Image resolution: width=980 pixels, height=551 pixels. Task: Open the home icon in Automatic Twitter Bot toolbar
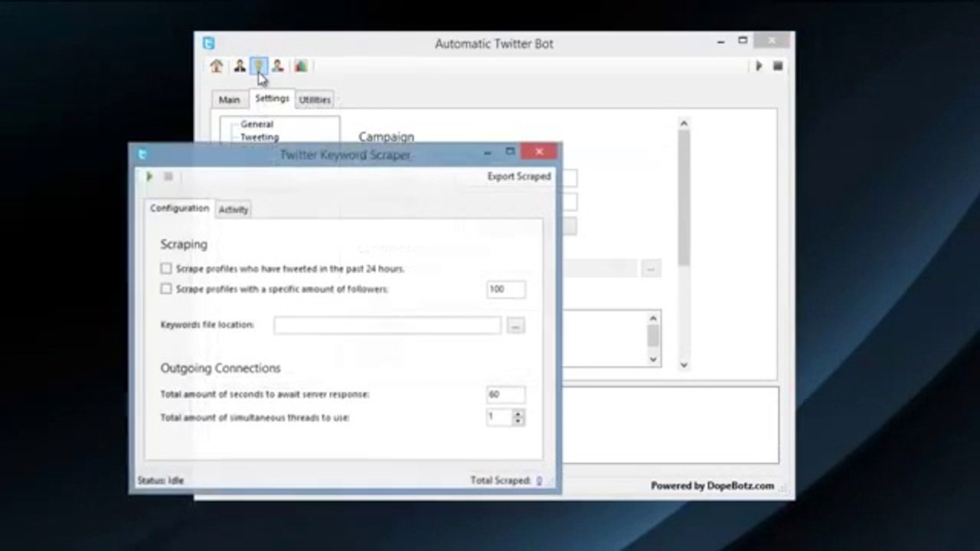(217, 67)
